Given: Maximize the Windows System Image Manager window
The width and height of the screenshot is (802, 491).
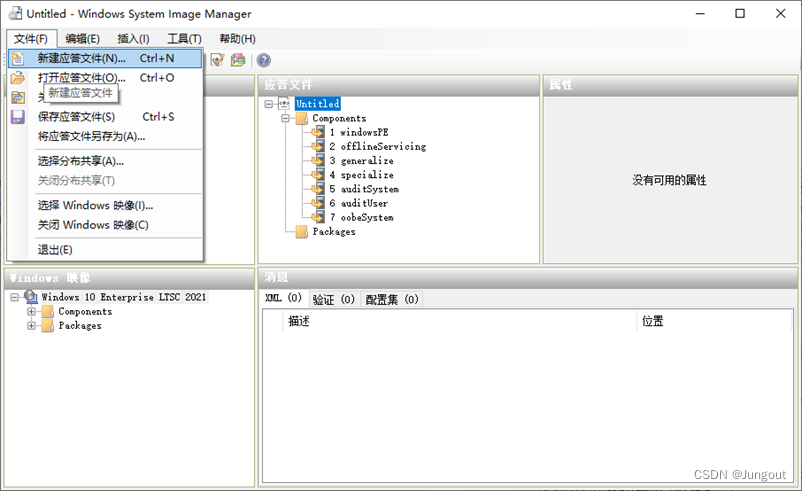Looking at the screenshot, I should point(740,14).
